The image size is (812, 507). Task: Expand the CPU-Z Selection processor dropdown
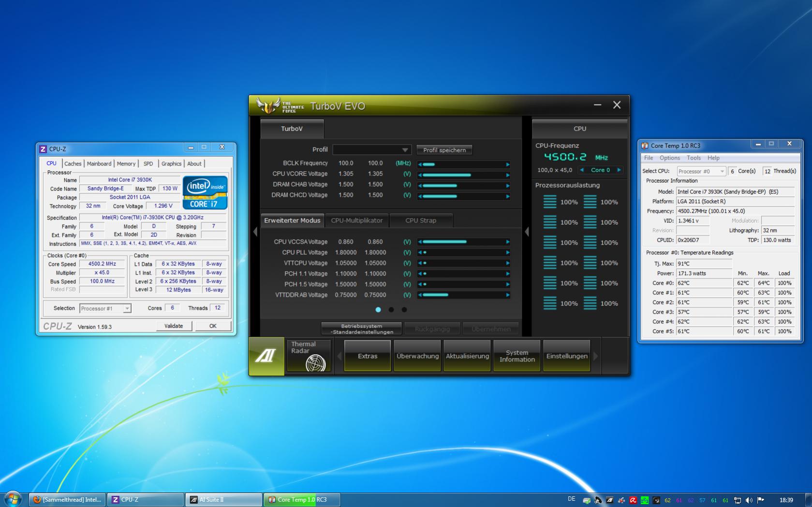(105, 308)
